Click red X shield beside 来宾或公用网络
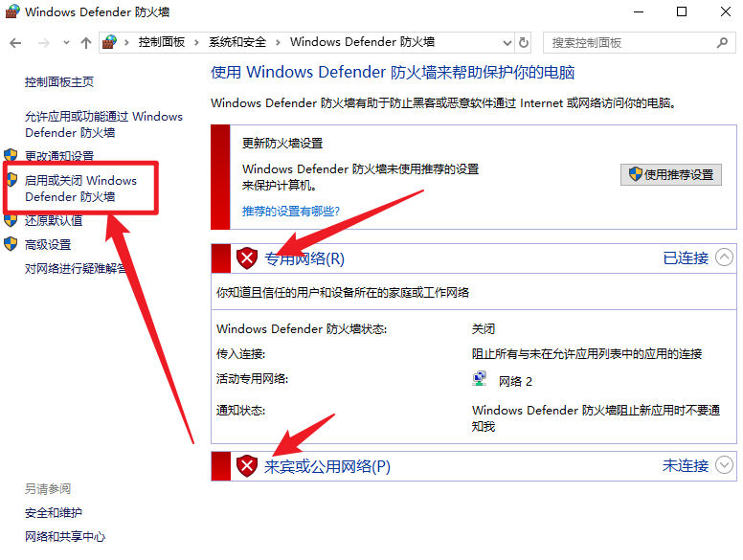 pos(247,466)
